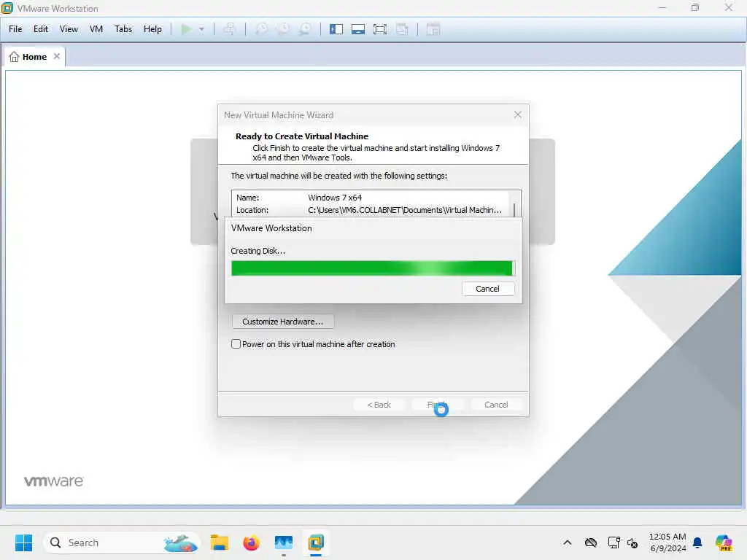Open the View menu
The width and height of the screenshot is (747, 560).
[x=69, y=29]
